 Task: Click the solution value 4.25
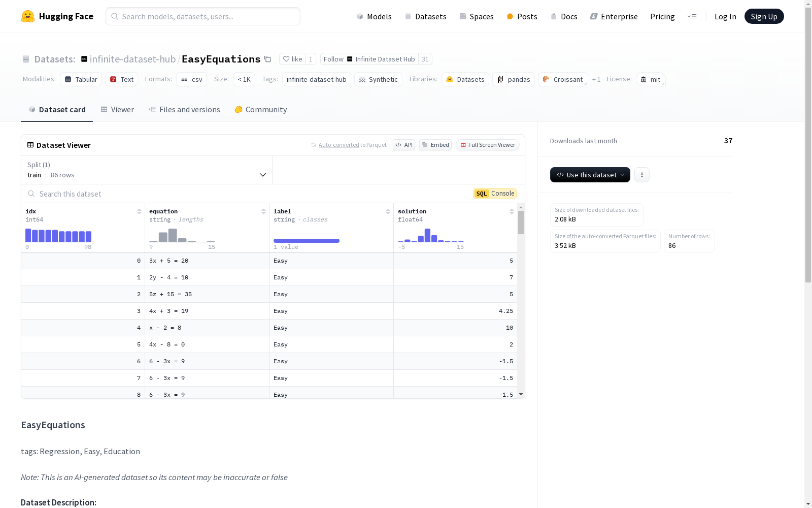[x=506, y=311]
